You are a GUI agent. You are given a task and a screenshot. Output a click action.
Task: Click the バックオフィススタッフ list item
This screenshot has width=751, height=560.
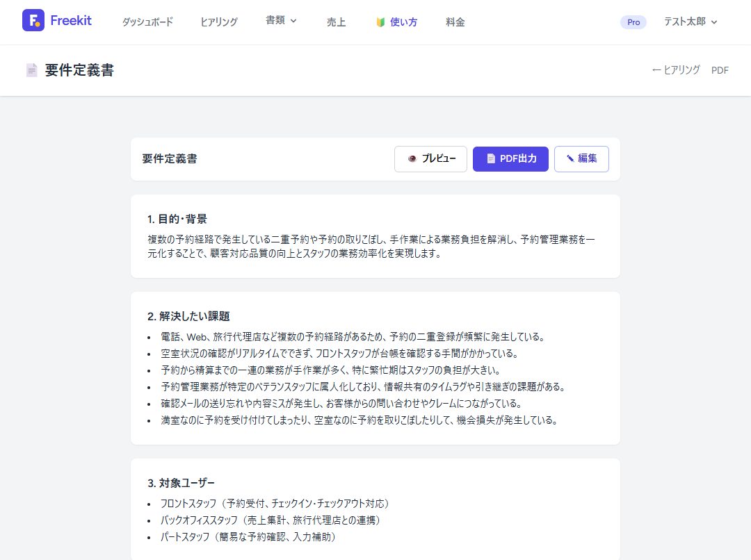270,520
